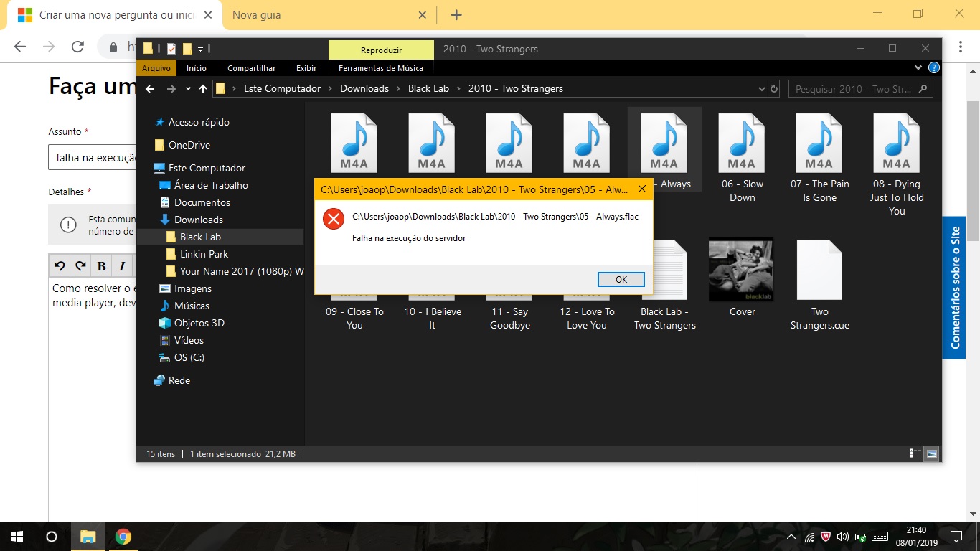Open Imagens in sidebar
The height and width of the screenshot is (551, 980).
tap(193, 288)
